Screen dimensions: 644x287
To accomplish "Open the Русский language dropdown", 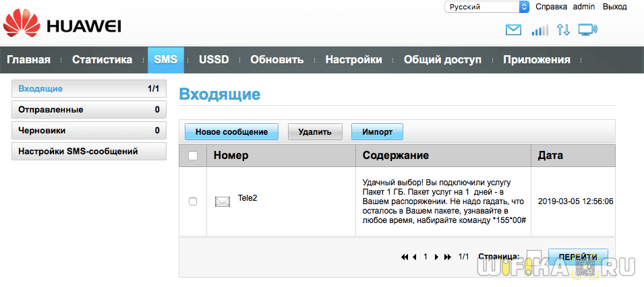I will pyautogui.click(x=486, y=7).
